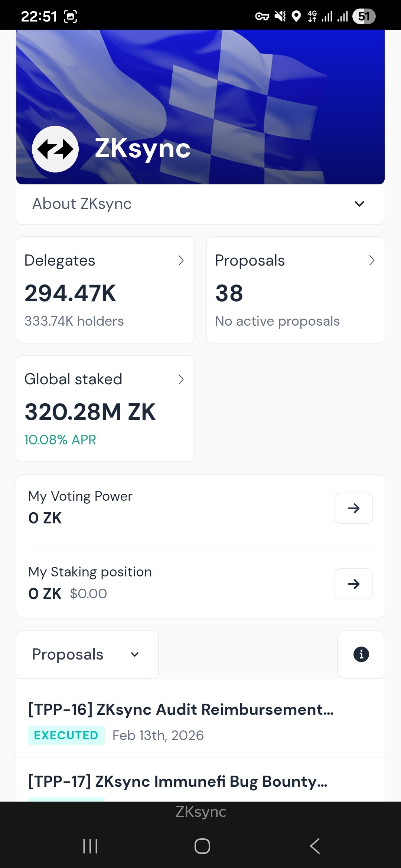Tap the My Staking position arrow button
Viewport: 401px width, 868px height.
click(x=353, y=584)
